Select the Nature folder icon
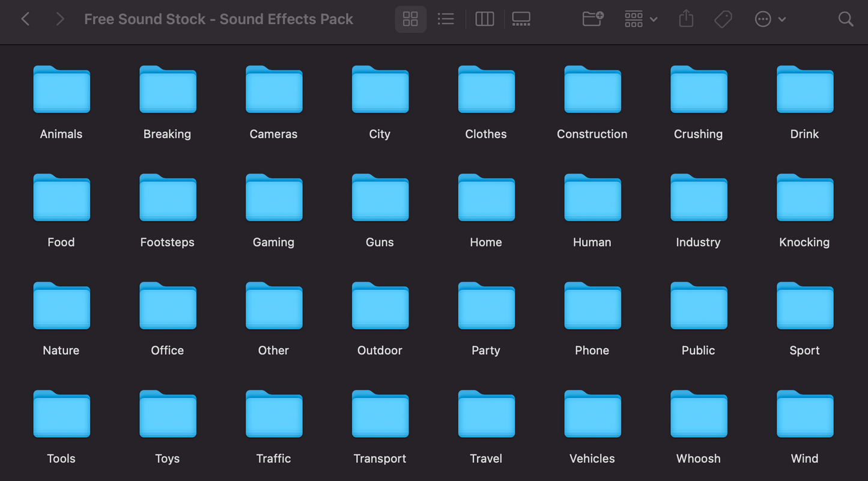 (x=61, y=306)
